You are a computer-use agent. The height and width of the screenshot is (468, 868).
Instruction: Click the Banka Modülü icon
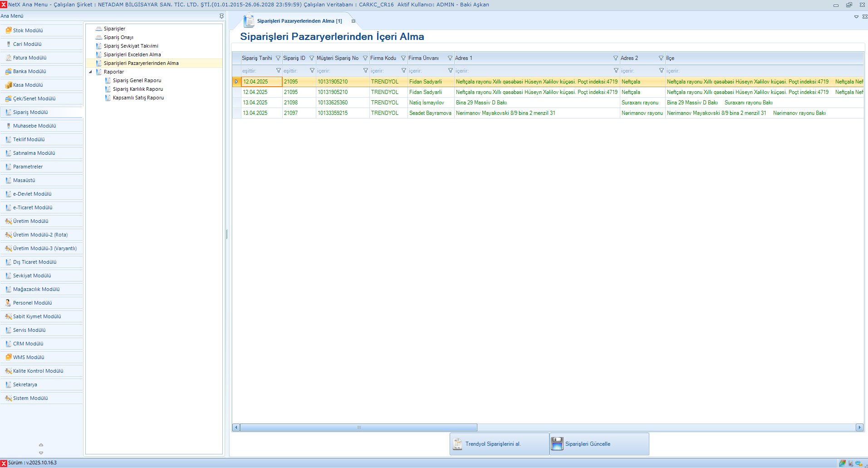coord(8,71)
